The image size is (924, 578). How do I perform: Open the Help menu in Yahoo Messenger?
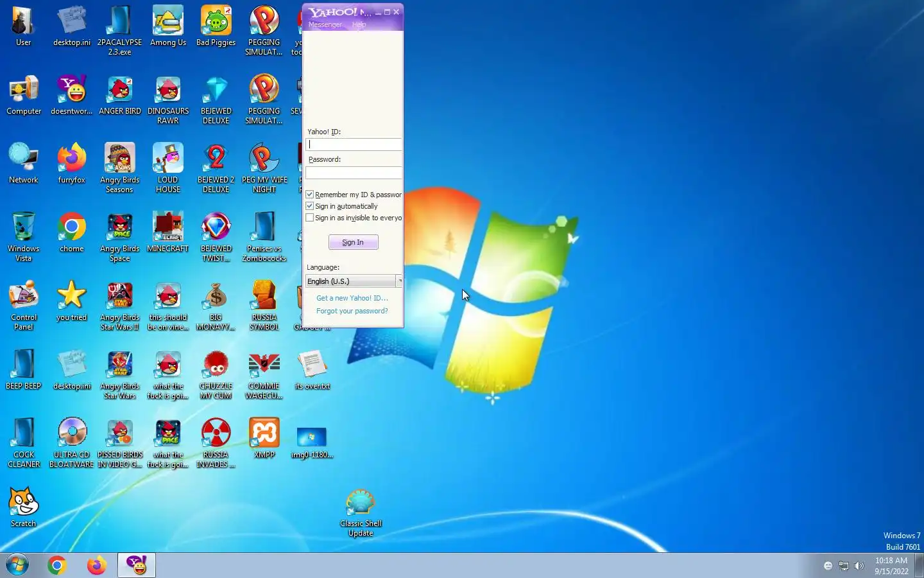(x=359, y=24)
